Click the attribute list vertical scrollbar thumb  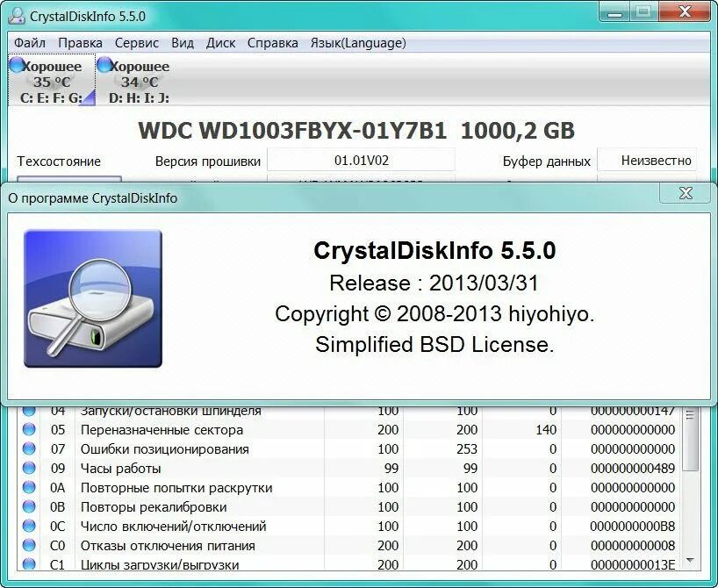click(x=691, y=438)
